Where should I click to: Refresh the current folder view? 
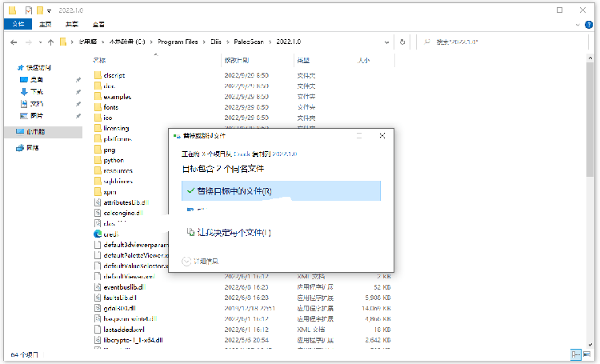point(402,42)
